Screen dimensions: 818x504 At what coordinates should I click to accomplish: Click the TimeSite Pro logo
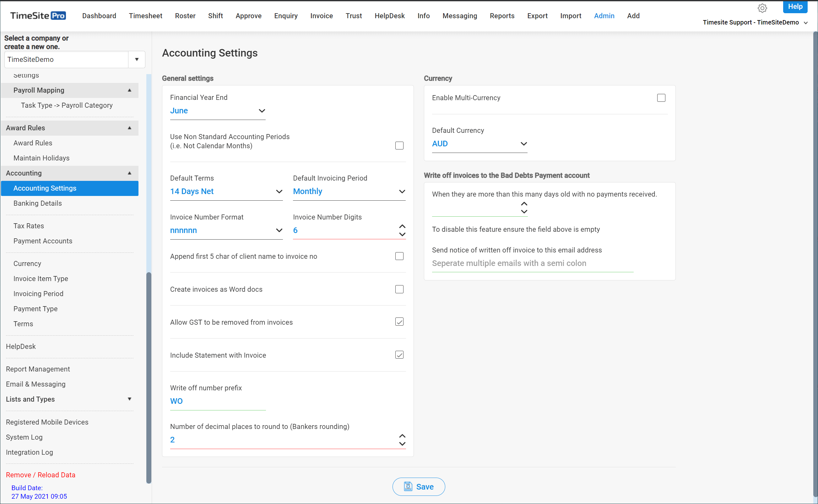38,16
